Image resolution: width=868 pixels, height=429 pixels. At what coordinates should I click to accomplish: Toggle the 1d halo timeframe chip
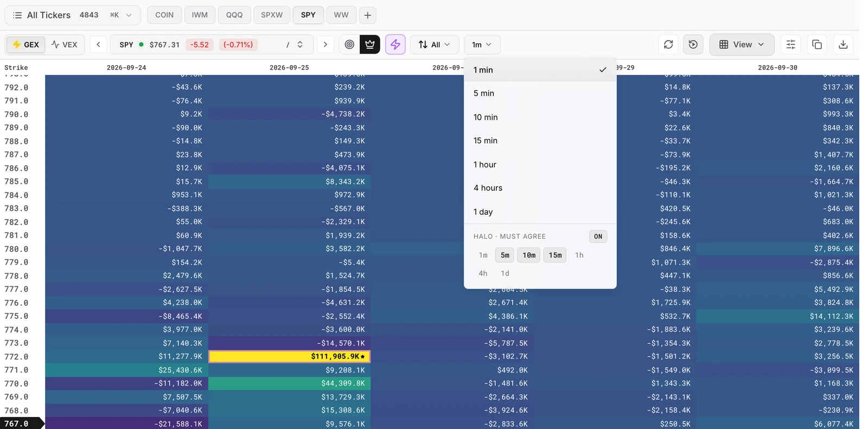[x=505, y=273]
